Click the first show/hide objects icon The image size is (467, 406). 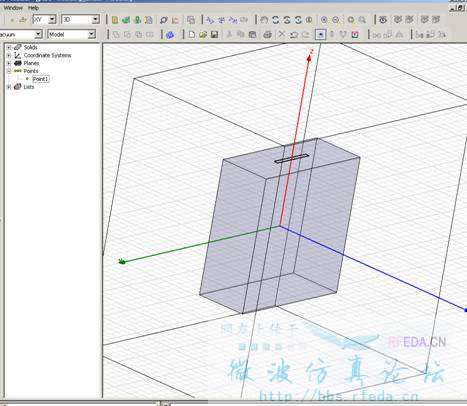[x=383, y=20]
